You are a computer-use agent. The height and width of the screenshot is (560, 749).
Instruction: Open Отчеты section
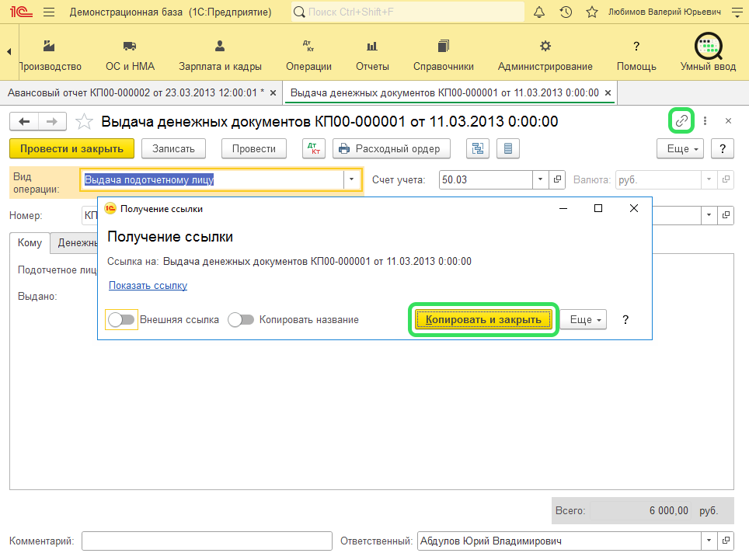(x=372, y=57)
